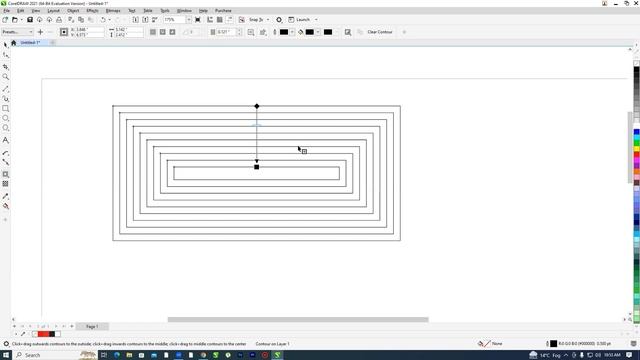
Task: Click the Clear Contour button
Action: click(x=380, y=32)
